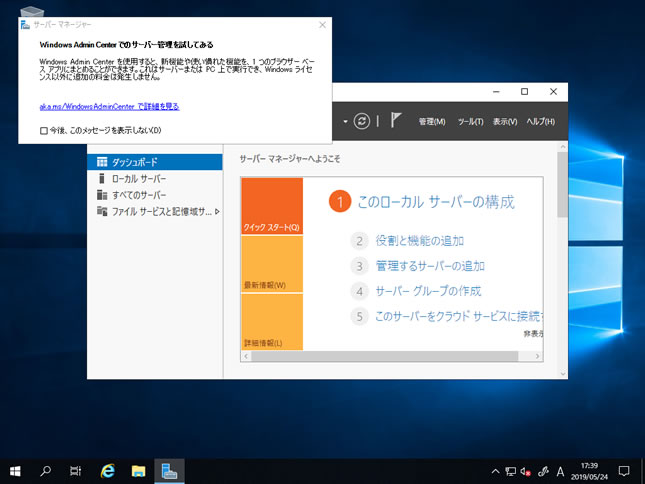Viewport: 645px width, 484px height.
Task: Click the Recycle Bin desktop icon
Action: pos(32,12)
